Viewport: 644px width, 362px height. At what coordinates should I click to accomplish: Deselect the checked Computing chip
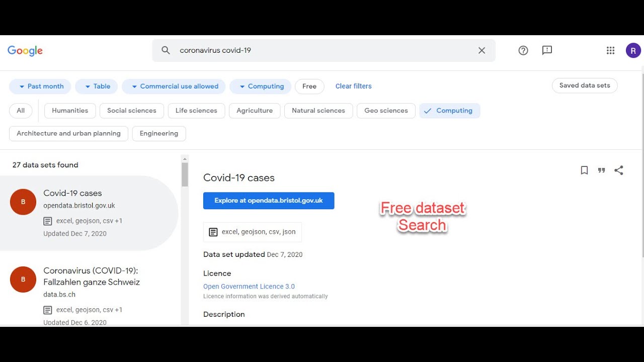(450, 111)
